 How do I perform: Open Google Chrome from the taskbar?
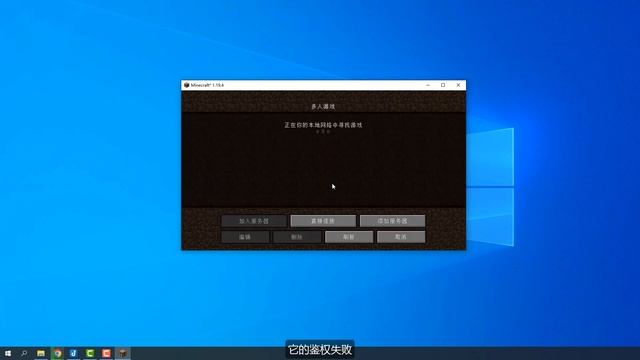[58, 353]
